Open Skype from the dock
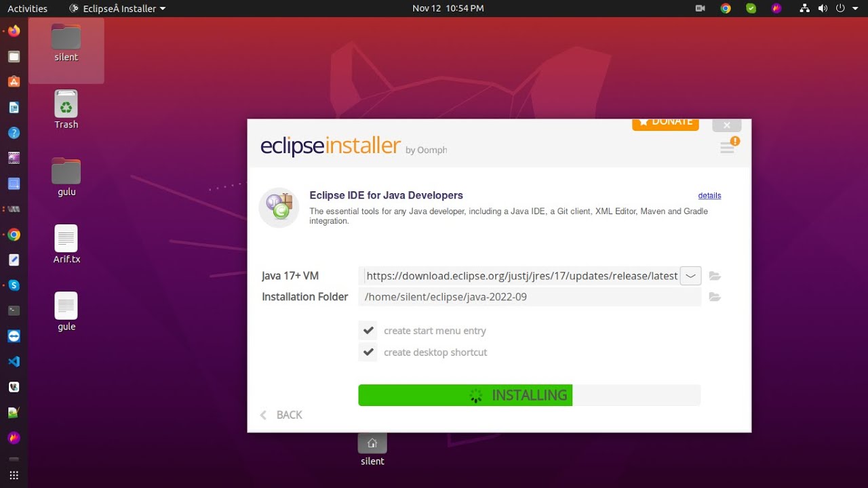 (14, 285)
